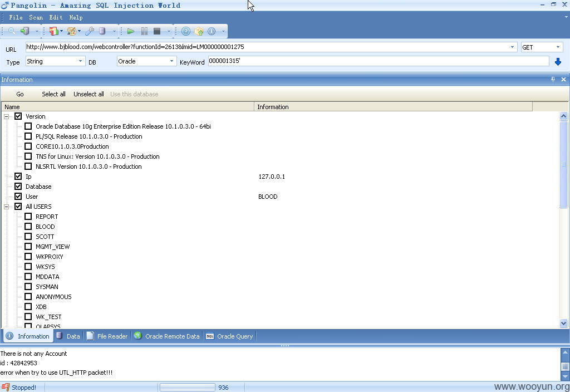Screen dimensions: 570x392
Task: Open the color palette theme icon
Action: [72, 31]
